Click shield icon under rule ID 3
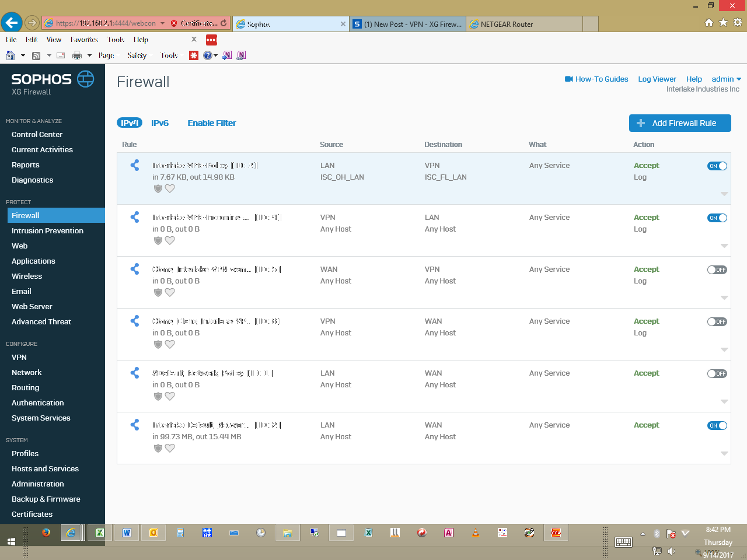 (x=158, y=188)
